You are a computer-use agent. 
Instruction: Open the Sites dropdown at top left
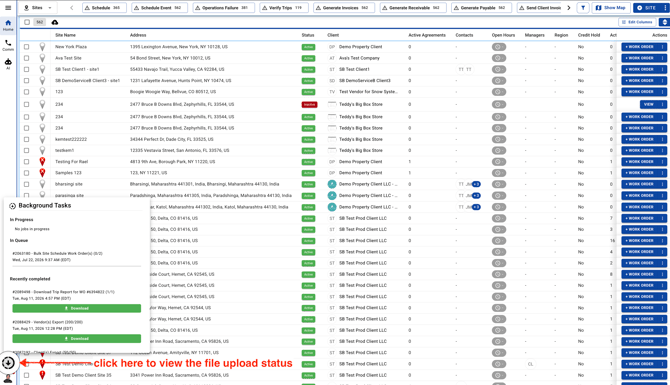coord(38,8)
